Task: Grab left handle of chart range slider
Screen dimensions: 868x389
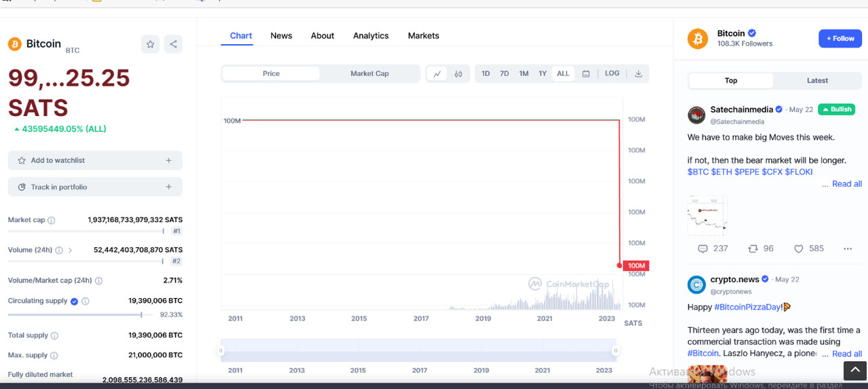Action: pyautogui.click(x=220, y=350)
